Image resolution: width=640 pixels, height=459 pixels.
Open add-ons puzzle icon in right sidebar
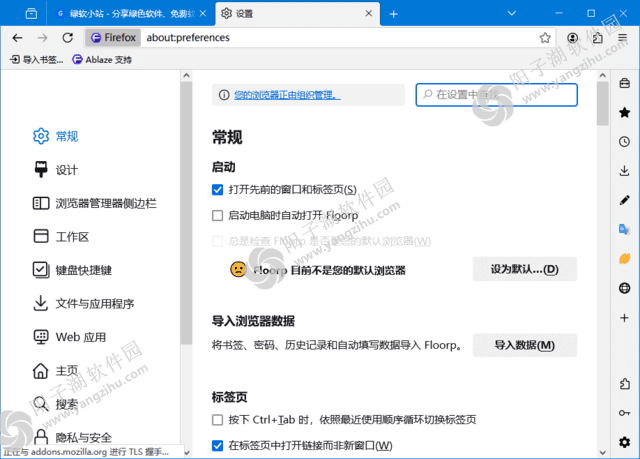(x=624, y=384)
